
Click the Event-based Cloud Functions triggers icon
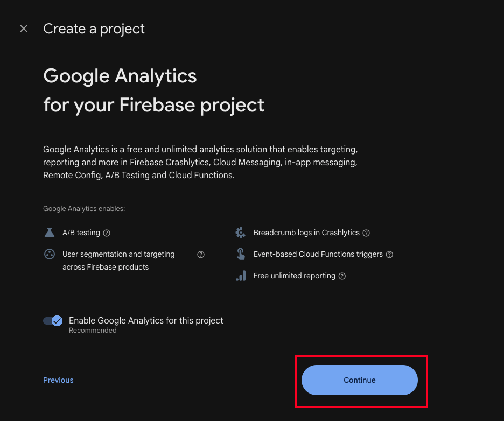(241, 254)
